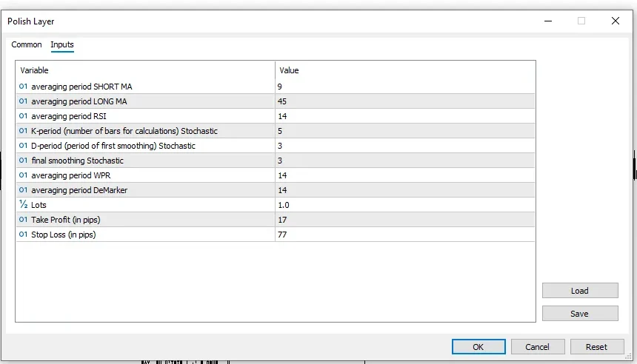Select the 'final smoothing Stochastic' label

[77, 161]
